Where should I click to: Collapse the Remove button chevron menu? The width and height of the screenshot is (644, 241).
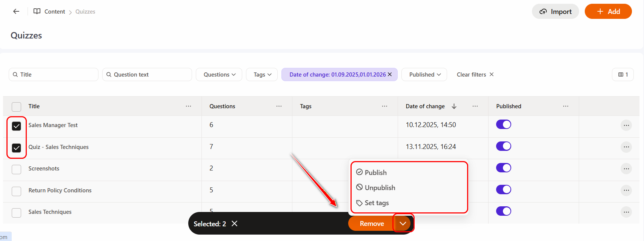tap(403, 224)
